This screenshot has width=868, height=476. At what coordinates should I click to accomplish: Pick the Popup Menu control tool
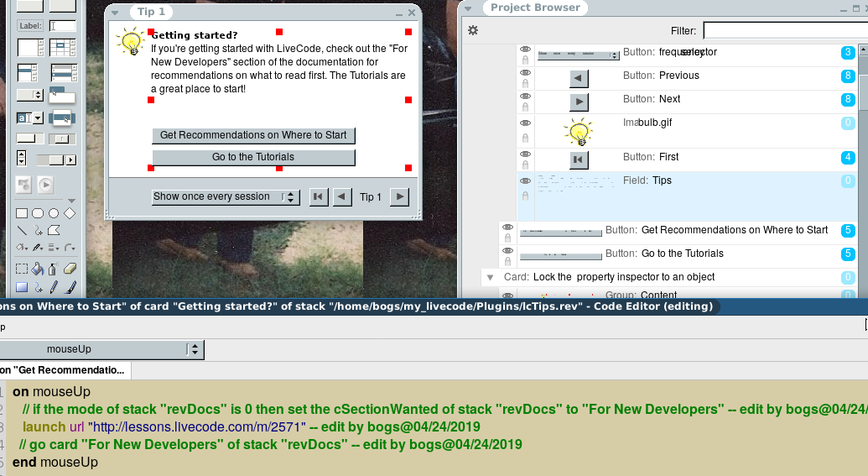click(62, 118)
